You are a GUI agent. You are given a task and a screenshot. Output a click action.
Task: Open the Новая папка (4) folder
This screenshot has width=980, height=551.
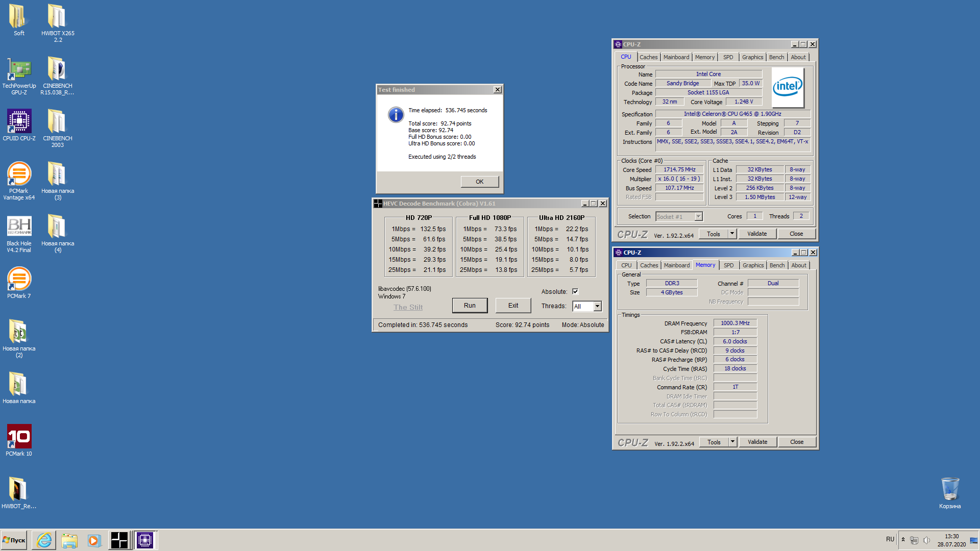58,234
